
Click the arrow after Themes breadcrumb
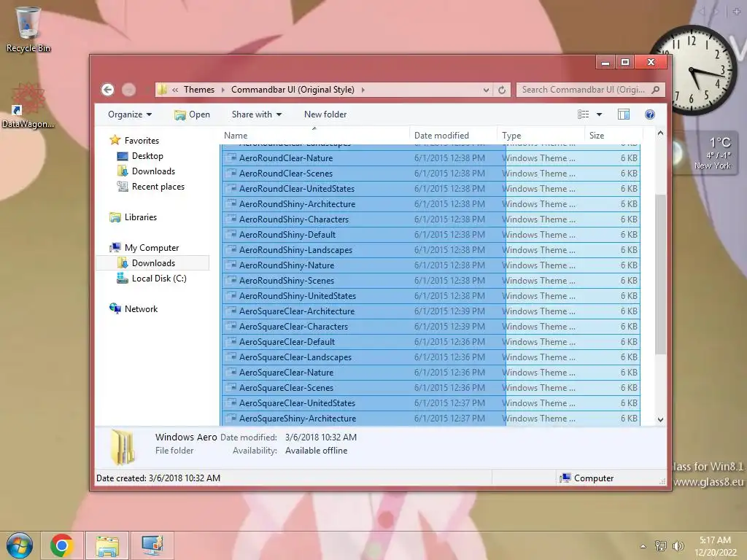click(222, 90)
